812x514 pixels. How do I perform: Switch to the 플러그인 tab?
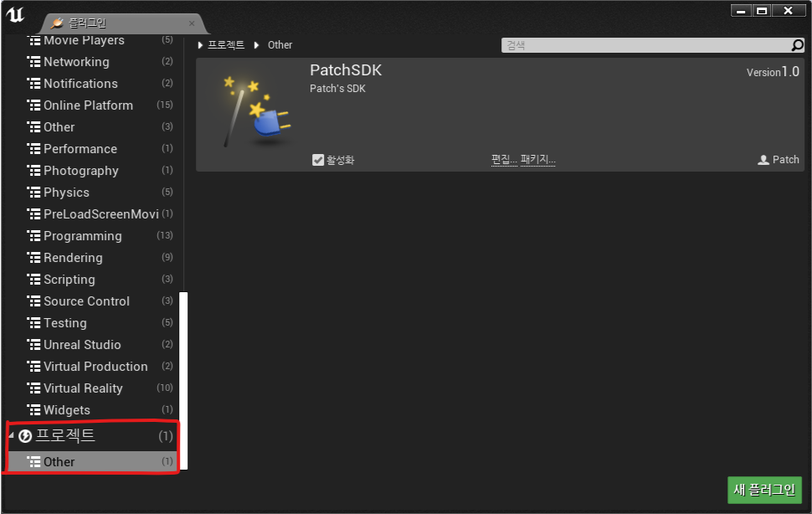click(x=122, y=23)
